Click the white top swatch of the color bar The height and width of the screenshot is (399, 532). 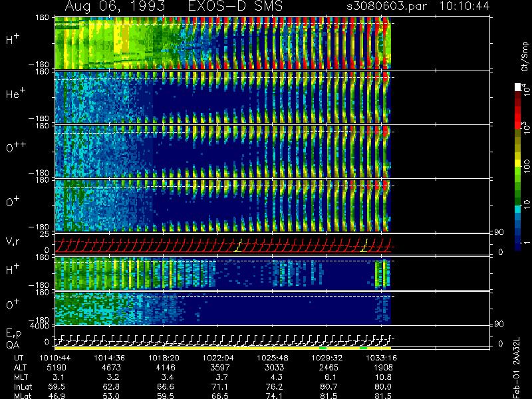pyautogui.click(x=518, y=87)
